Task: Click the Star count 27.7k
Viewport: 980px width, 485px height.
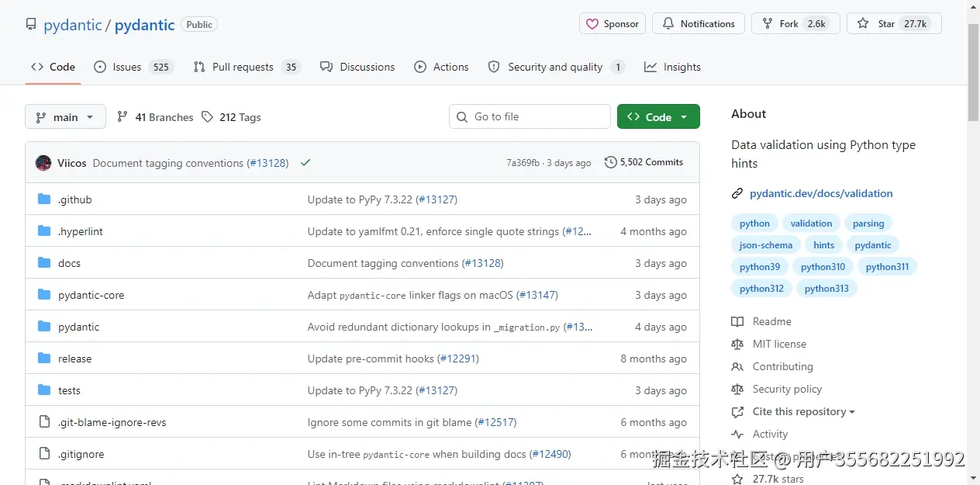Action: click(x=916, y=24)
